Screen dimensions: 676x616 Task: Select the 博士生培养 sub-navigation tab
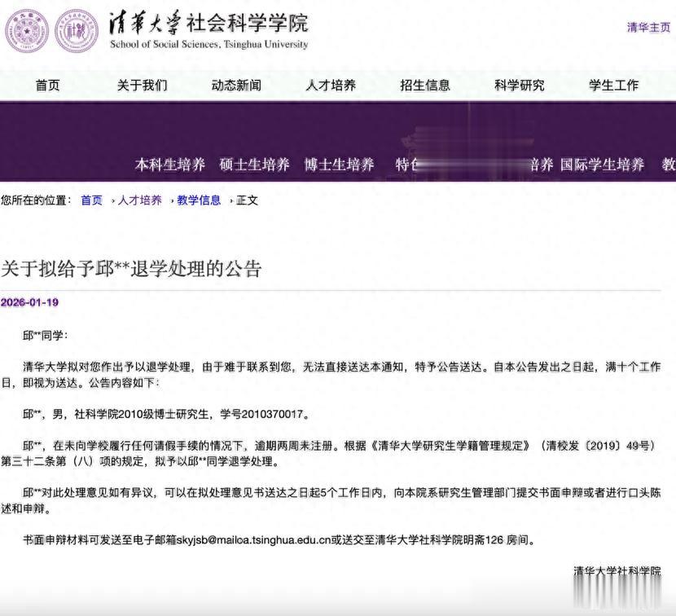coord(340,165)
